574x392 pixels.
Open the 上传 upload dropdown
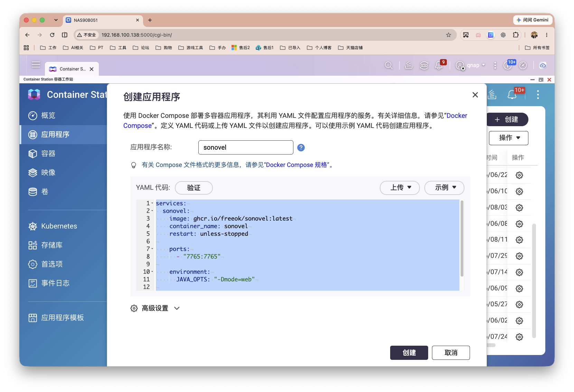point(400,187)
